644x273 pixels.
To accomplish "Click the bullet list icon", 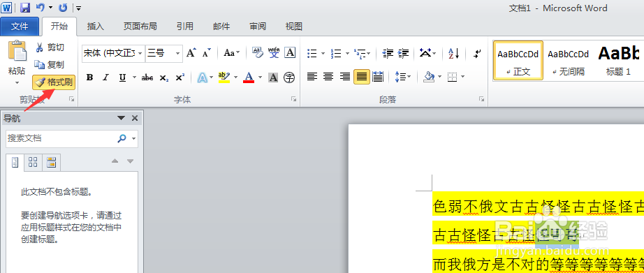I will 312,53.
